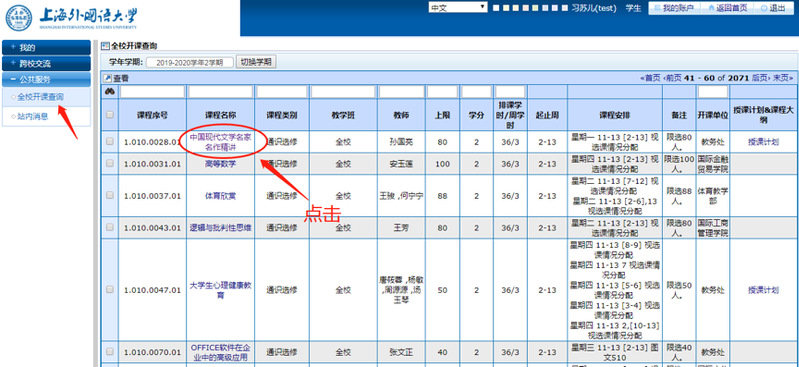Click the 全校开课查询 panel title icon
The width and height of the screenshot is (799, 367).
[106, 45]
